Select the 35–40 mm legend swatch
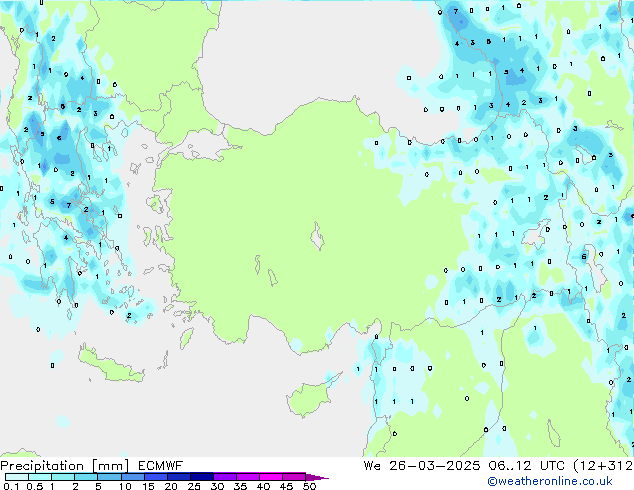 coord(247,477)
